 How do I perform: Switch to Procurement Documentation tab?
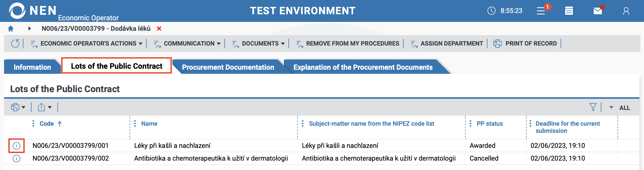click(228, 67)
